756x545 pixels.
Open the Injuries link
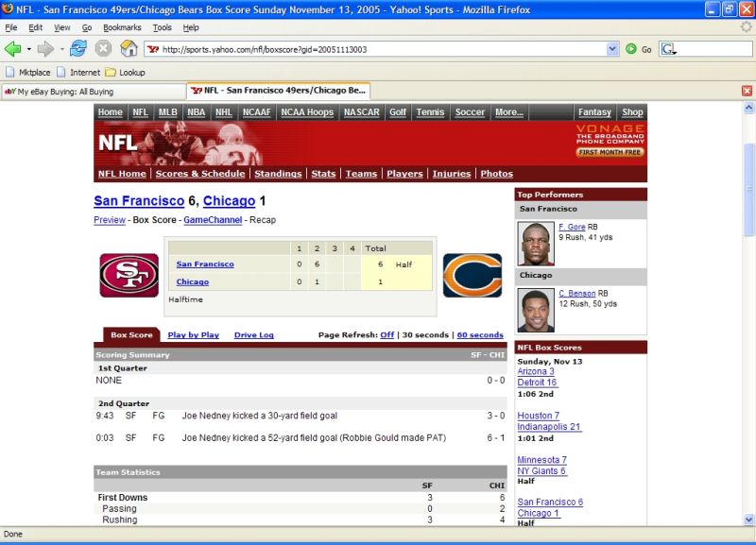[452, 174]
